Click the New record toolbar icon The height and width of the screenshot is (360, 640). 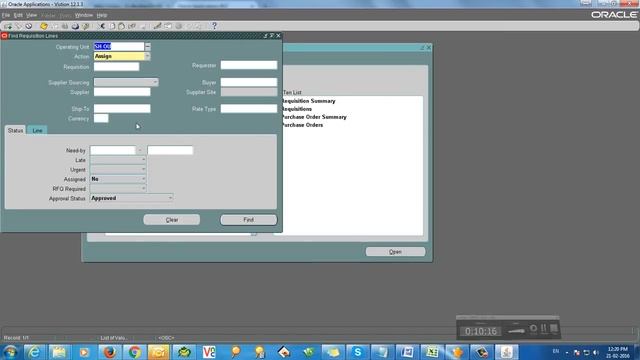pos(8,26)
